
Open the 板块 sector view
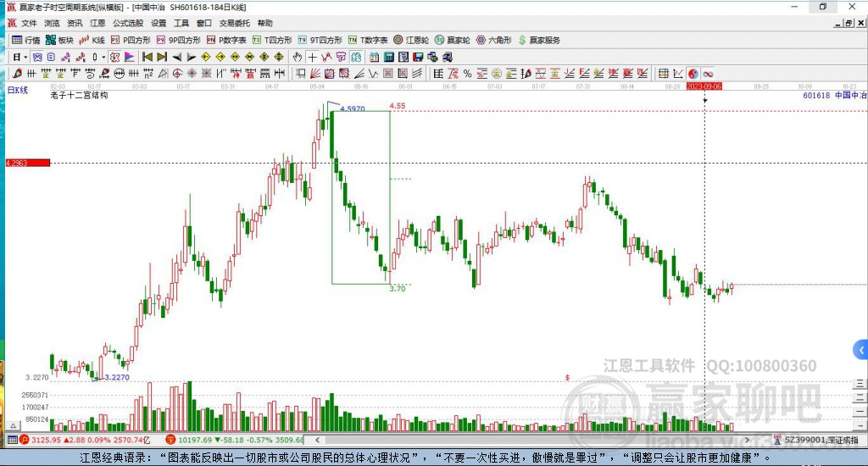click(59, 40)
